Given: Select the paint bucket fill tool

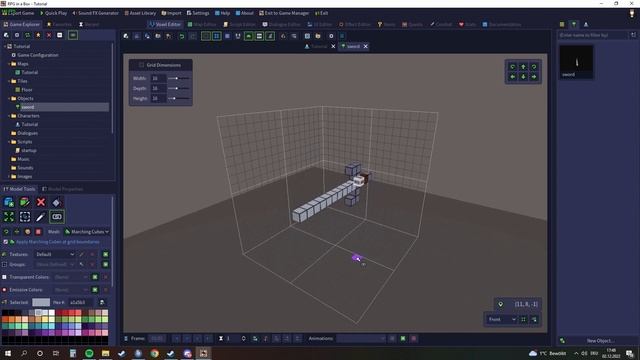Looking at the screenshot, I should pyautogui.click(x=56, y=202).
